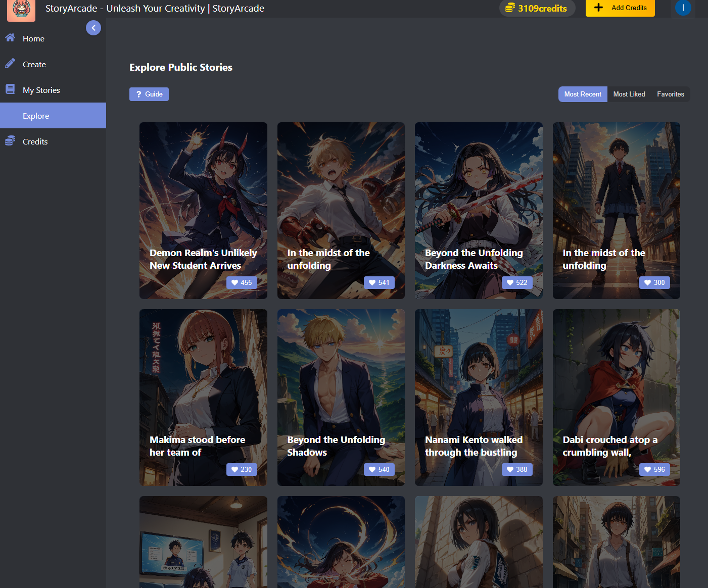708x588 pixels.
Task: Go to My Stories
Action: click(53, 90)
